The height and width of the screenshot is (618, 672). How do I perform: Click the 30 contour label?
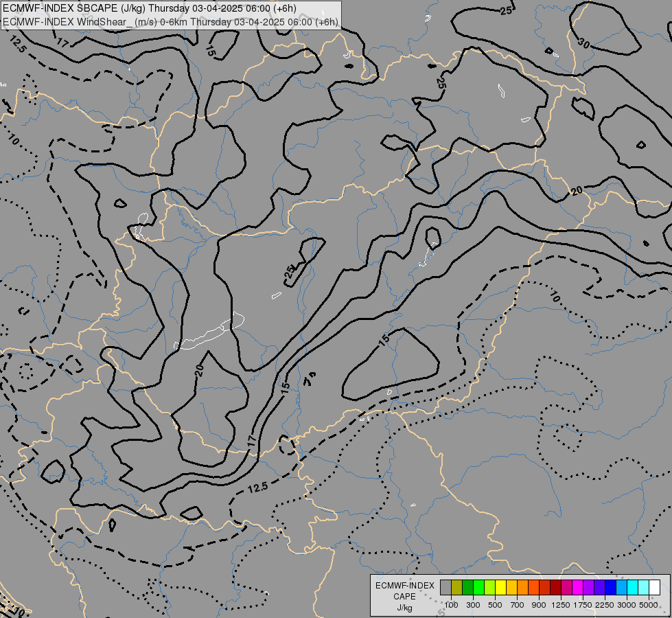coord(583,43)
